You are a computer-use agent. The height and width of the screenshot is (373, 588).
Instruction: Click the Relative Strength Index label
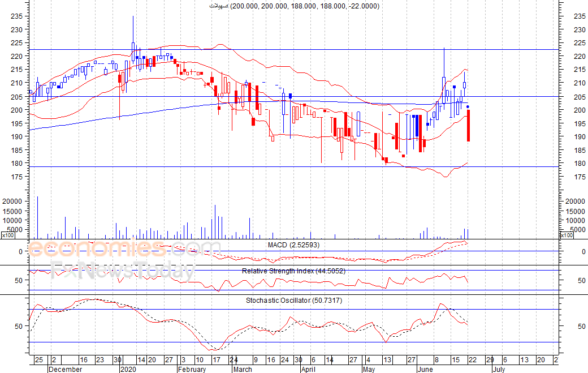click(x=293, y=271)
